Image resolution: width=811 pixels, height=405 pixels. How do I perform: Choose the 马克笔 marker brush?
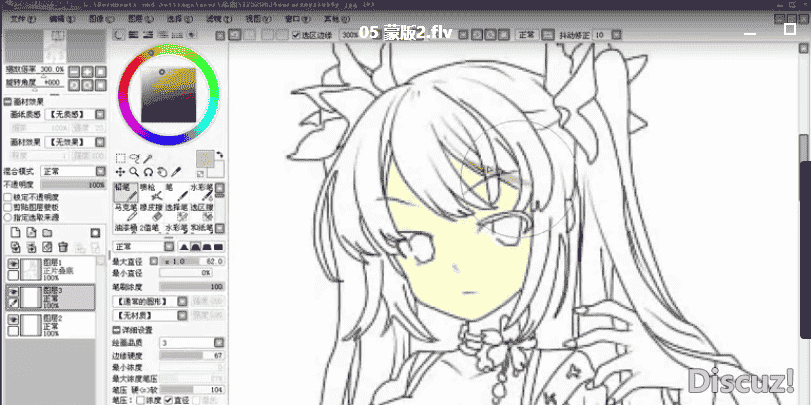coord(126,212)
